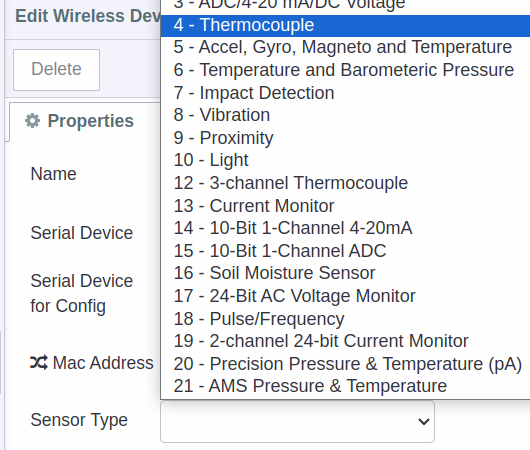
Task: Select 10 - Light option
Action: click(x=345, y=160)
